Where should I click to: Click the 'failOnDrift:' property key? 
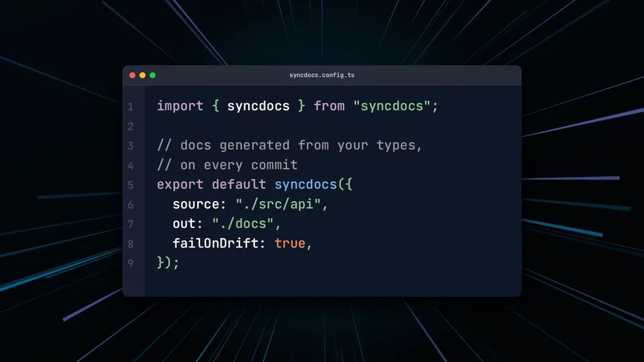point(219,243)
